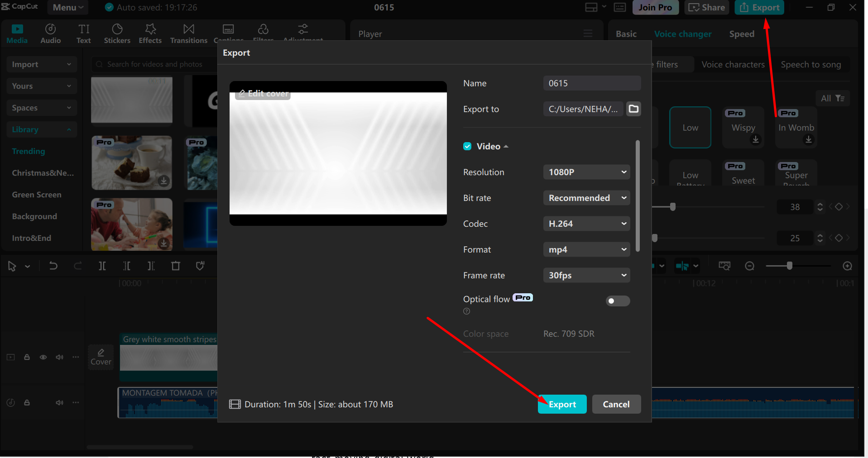The height and width of the screenshot is (458, 868).
Task: Select the split clip tool icon
Action: click(102, 266)
